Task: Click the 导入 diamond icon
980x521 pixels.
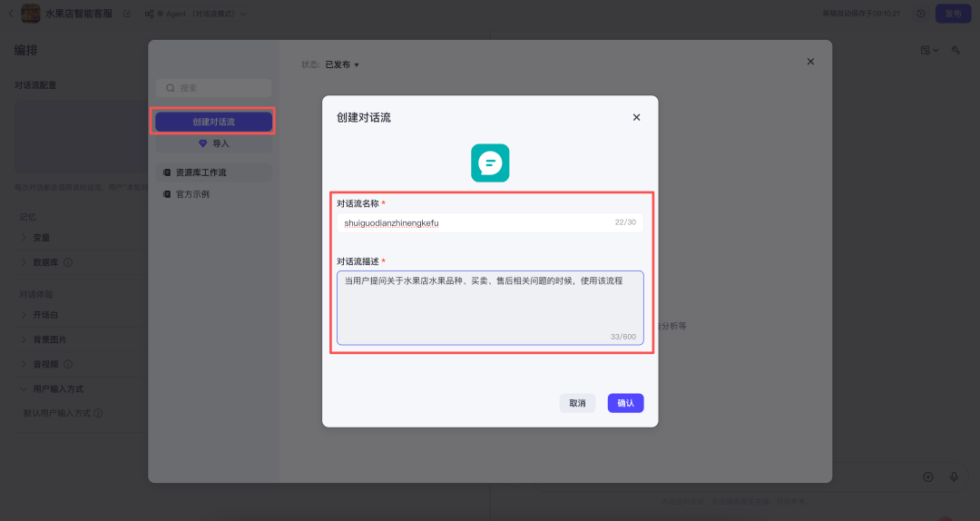Action: (x=202, y=143)
